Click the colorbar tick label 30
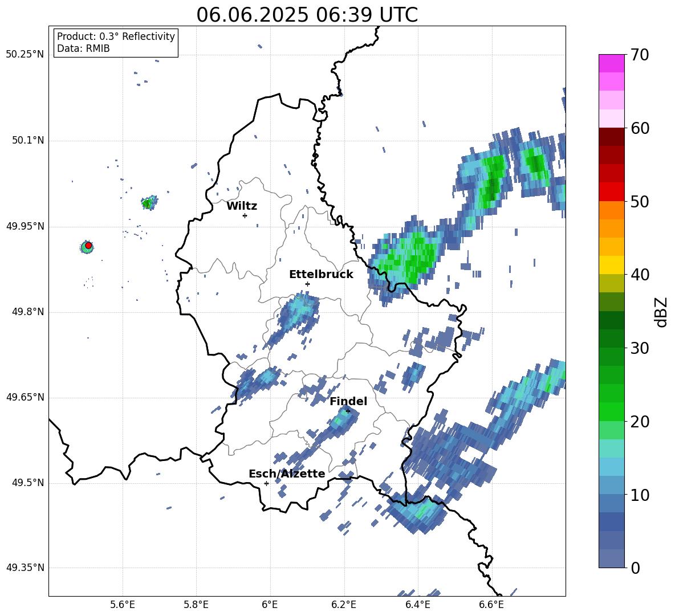Image resolution: width=675 pixels, height=616 pixels. tap(639, 348)
